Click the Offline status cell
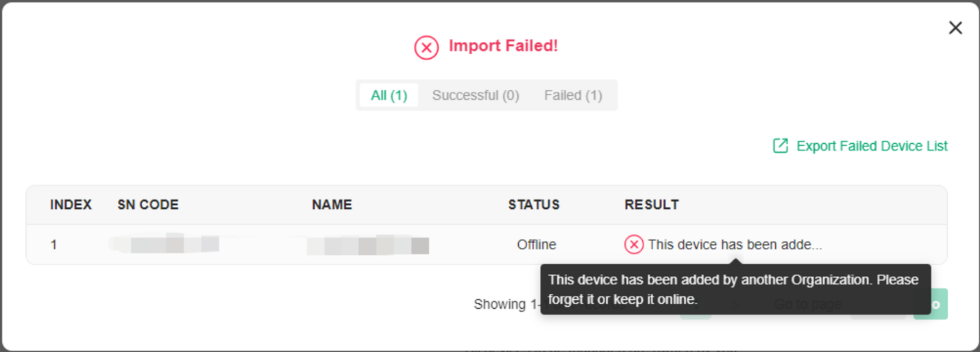 [x=537, y=244]
